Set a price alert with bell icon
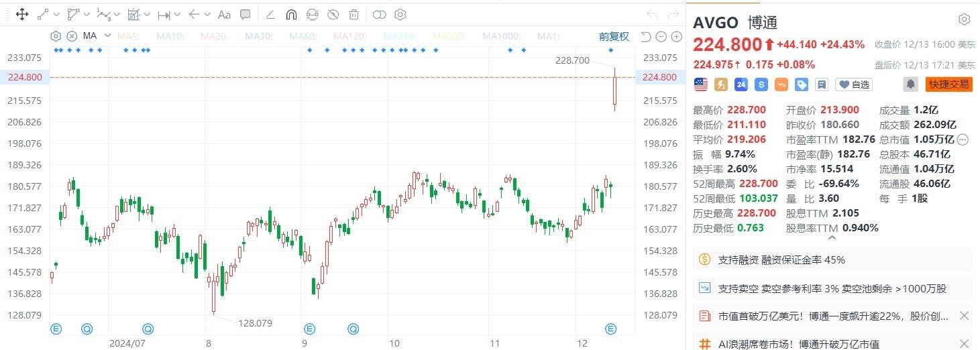The image size is (980, 350). pos(910,84)
